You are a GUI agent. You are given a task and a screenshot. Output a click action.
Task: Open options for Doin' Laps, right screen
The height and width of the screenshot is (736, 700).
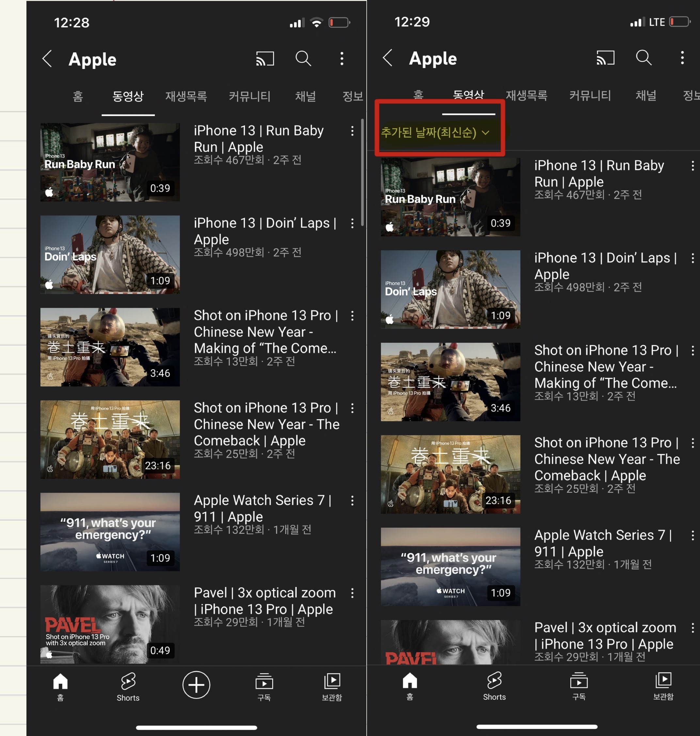[692, 258]
